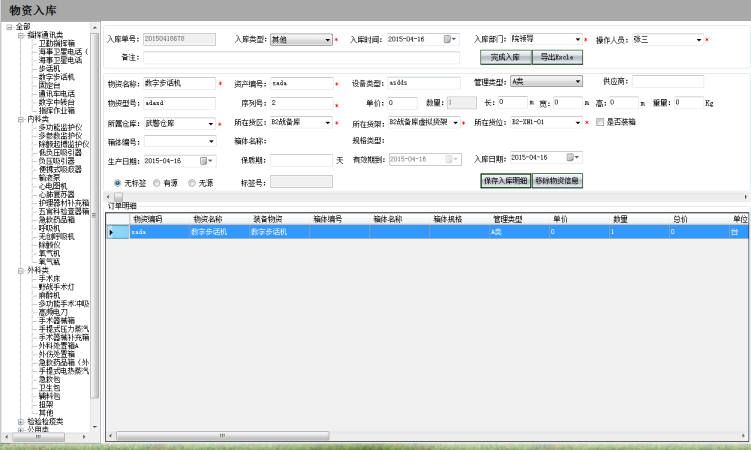This screenshot has height=450, width=751.
Task: Select 数字步话机 in the tree
Action: (57, 77)
